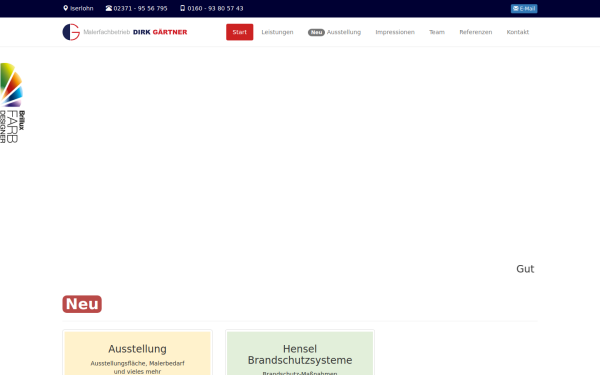Open the Ausstellung card
Image resolution: width=600 pixels, height=375 pixels.
coord(137,353)
